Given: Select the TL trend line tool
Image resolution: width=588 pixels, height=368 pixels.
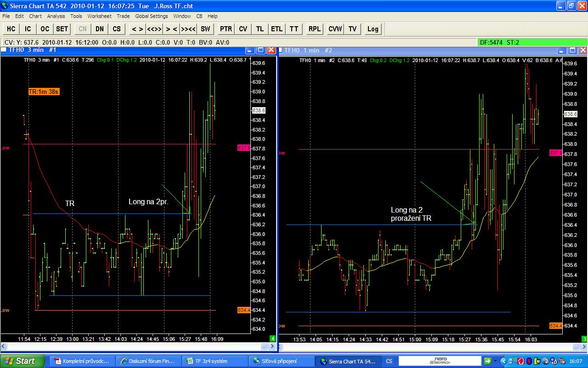Looking at the screenshot, I should click(x=260, y=29).
